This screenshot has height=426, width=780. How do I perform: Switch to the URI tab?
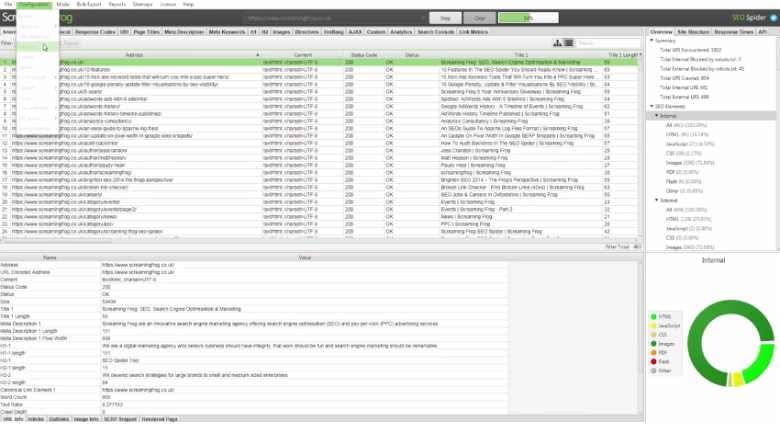(x=124, y=32)
